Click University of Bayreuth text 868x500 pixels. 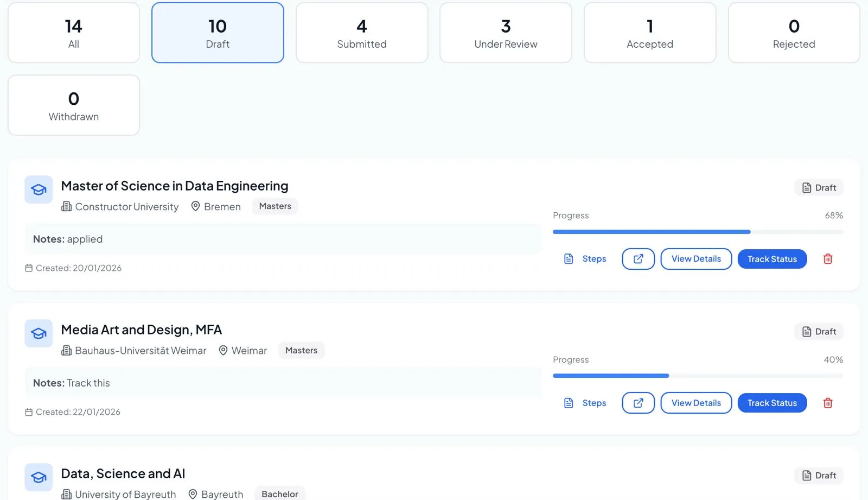coord(125,494)
